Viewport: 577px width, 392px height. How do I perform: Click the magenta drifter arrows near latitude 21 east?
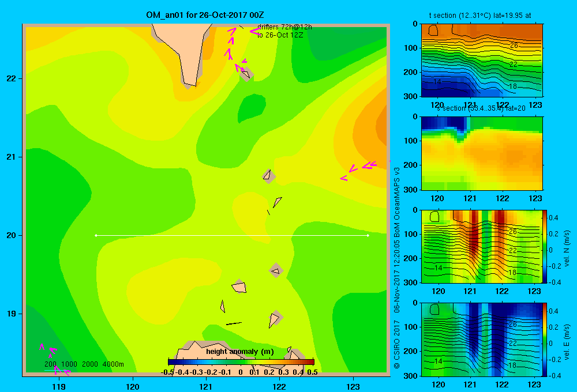[358, 170]
